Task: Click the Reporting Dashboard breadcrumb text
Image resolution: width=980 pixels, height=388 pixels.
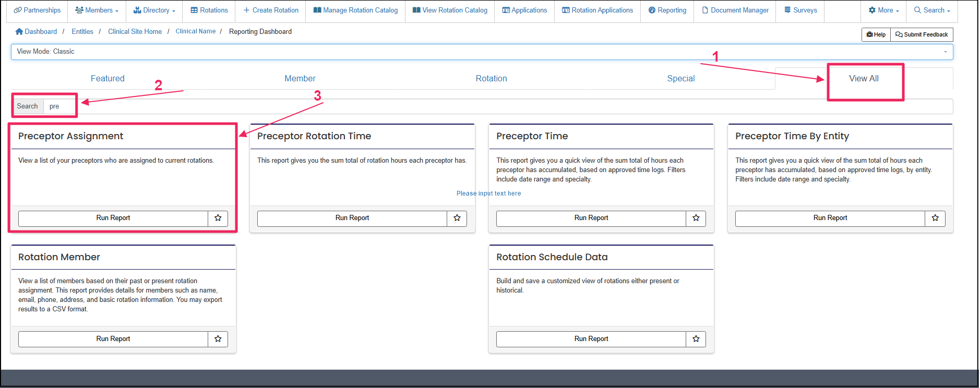Action: [x=260, y=31]
